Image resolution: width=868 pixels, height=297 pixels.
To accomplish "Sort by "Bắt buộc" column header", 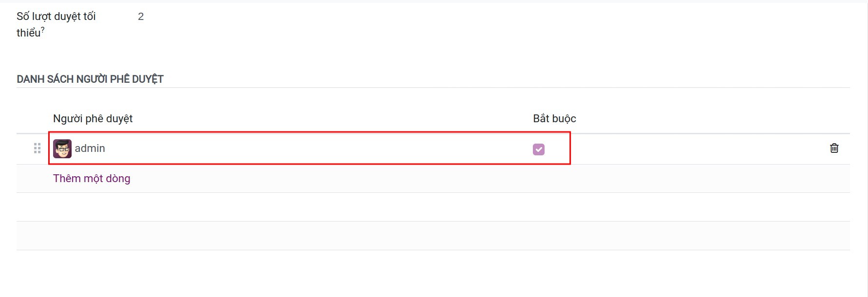I will pos(554,119).
